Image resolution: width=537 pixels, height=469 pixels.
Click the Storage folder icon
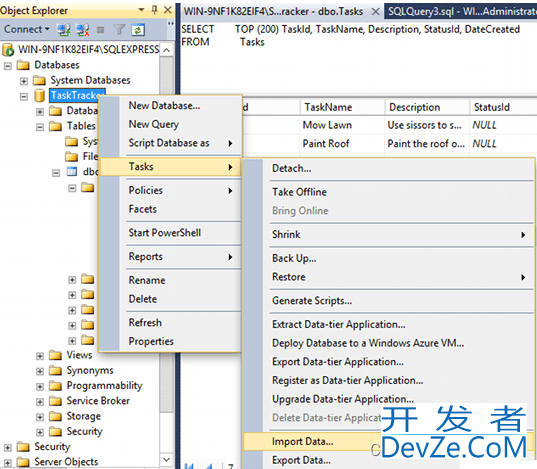(x=55, y=416)
